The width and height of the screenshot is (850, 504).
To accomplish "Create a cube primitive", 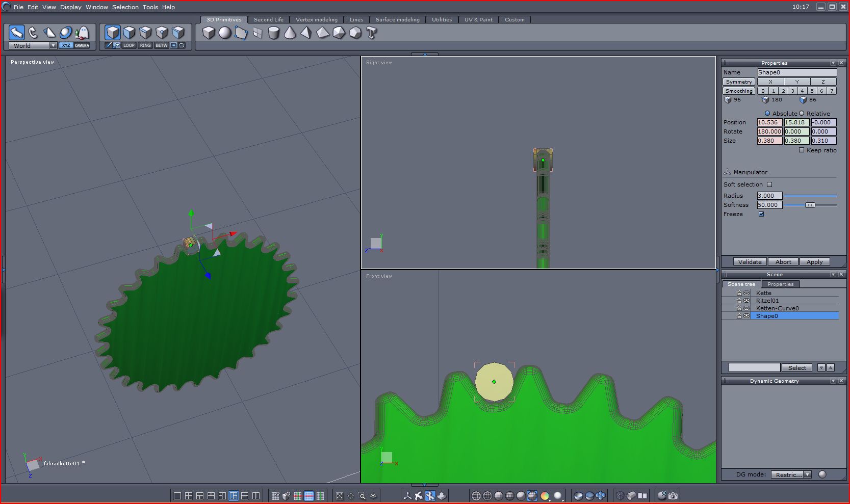I will (209, 33).
